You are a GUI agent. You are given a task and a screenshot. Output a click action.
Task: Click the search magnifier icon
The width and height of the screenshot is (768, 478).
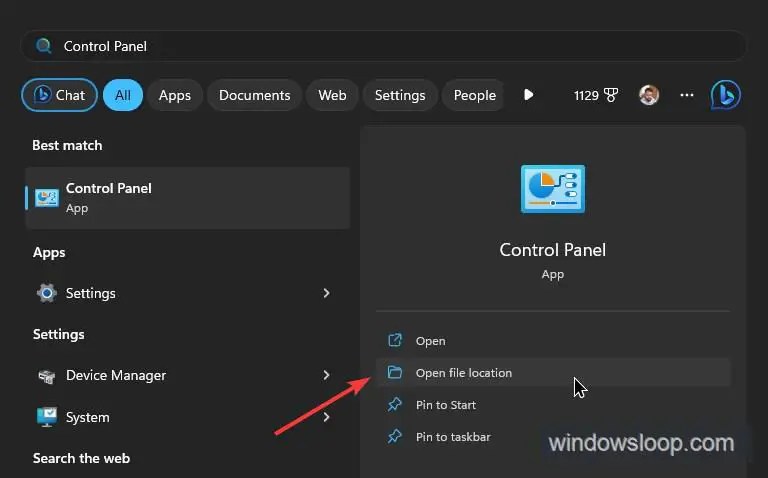click(44, 46)
